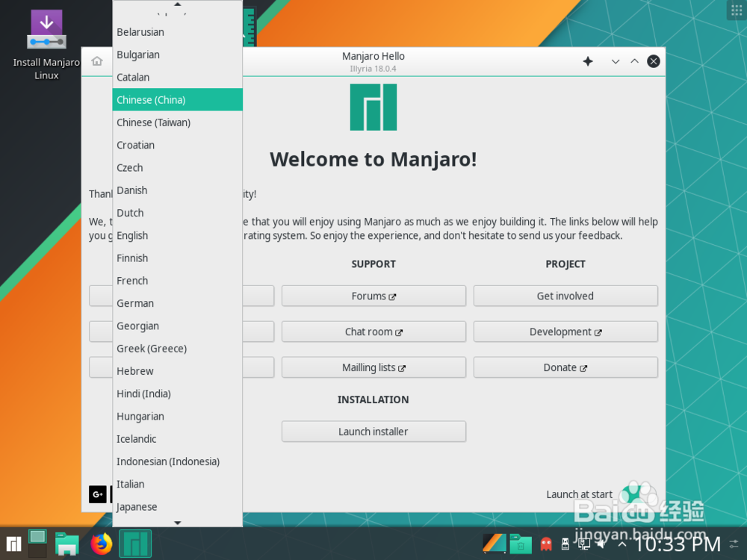
Task: Choose Danish from the language list
Action: (x=178, y=190)
